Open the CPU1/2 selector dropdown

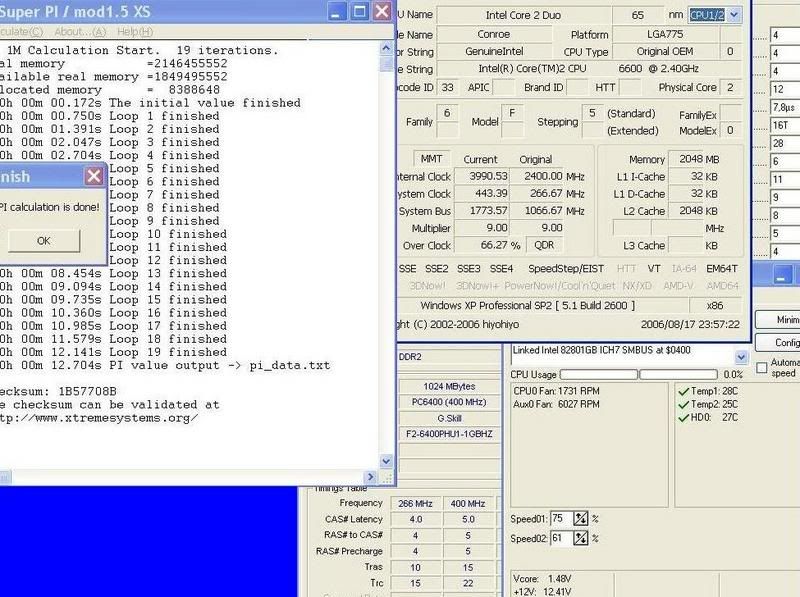[734, 15]
